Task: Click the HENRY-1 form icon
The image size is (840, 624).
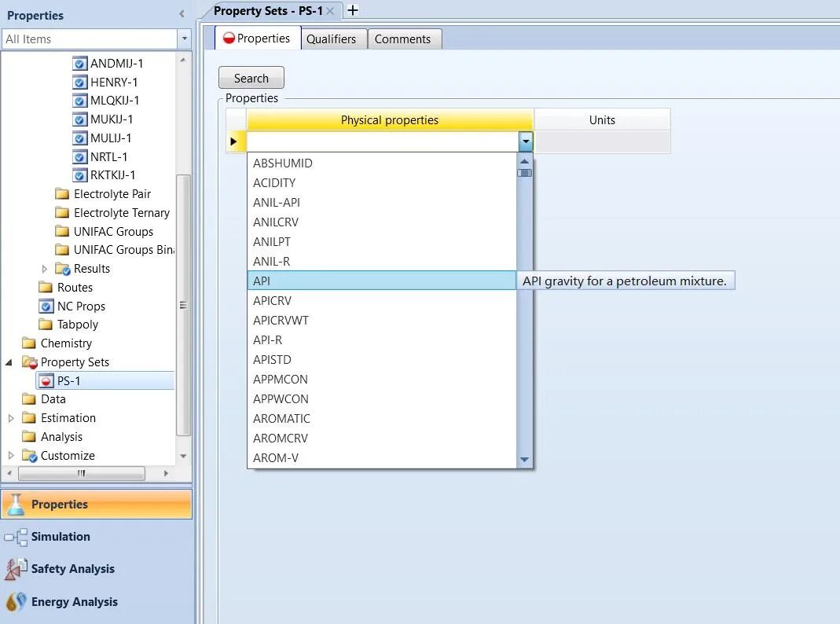Action: click(x=79, y=83)
